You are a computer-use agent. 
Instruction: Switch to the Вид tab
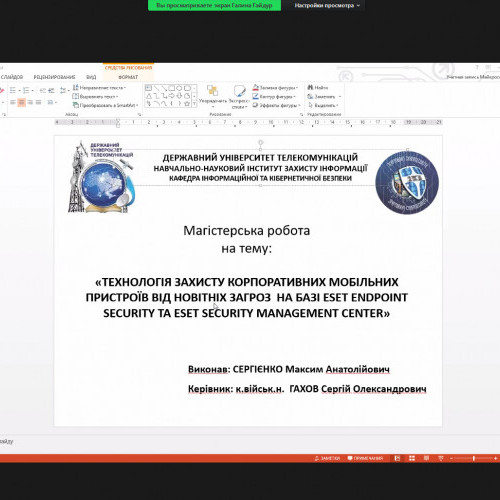pyautogui.click(x=91, y=77)
